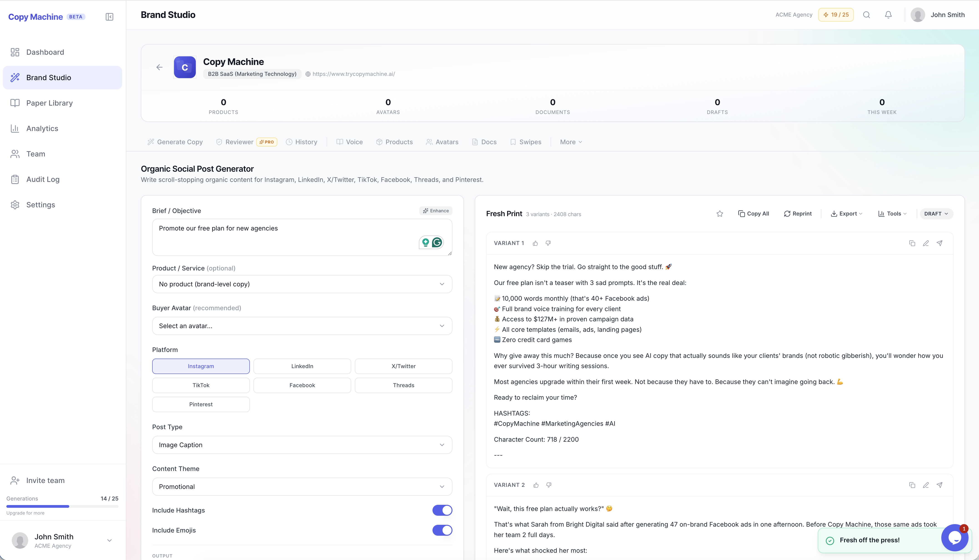Click Copy All for Fresh Print

point(753,213)
